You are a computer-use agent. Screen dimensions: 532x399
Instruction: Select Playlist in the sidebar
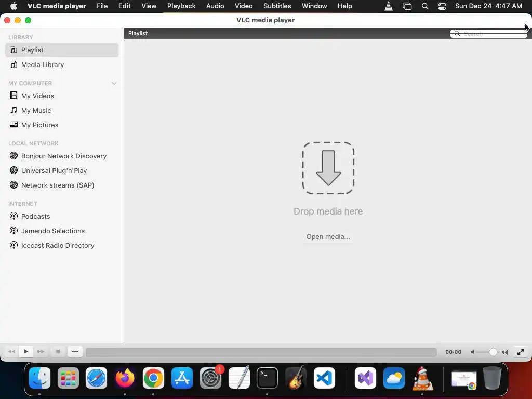click(62, 50)
